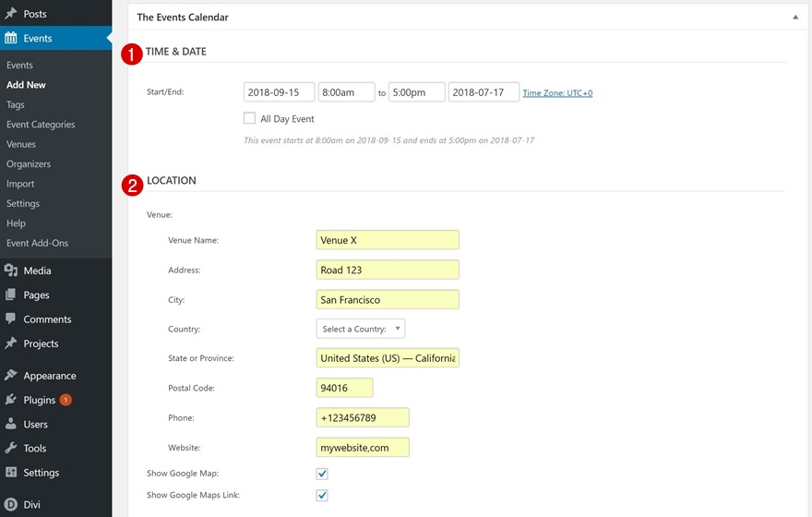Uncheck the Show Google Map checkbox
Viewport: 812px width, 517px height.
[x=322, y=474]
